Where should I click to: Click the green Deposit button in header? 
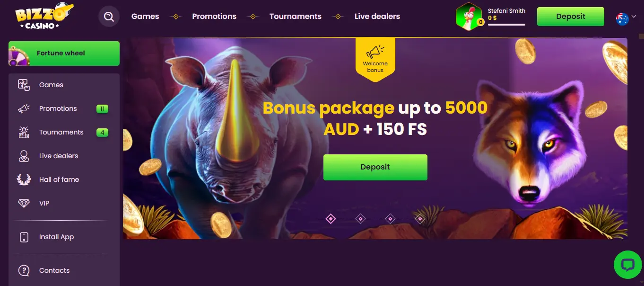[571, 17]
